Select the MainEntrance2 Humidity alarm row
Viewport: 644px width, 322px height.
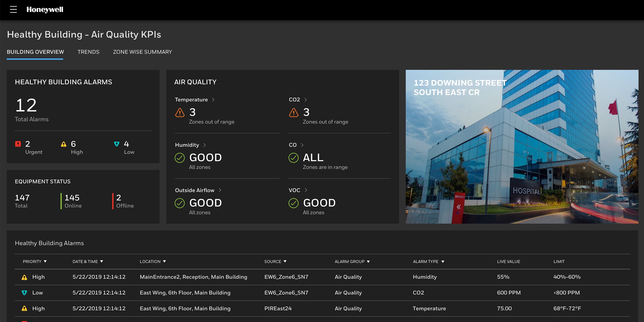pos(193,277)
